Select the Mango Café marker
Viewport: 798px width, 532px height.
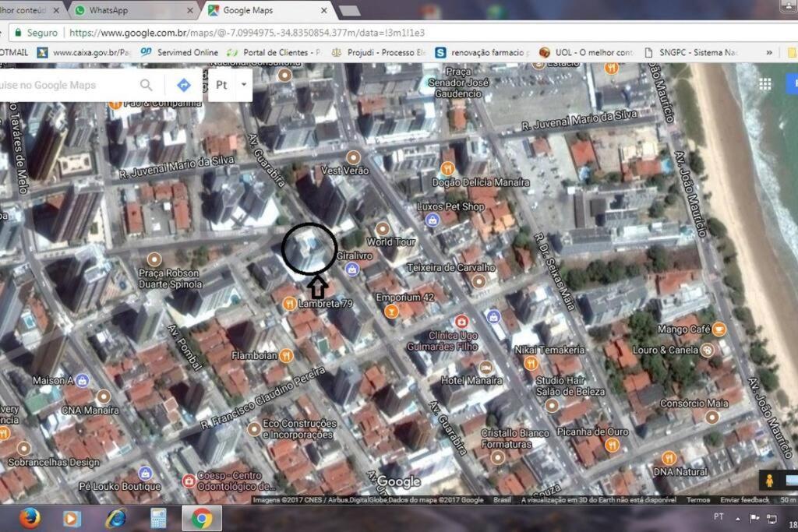pyautogui.click(x=719, y=329)
